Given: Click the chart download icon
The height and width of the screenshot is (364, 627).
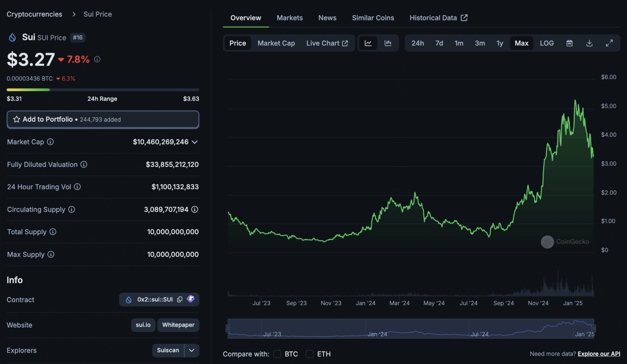Looking at the screenshot, I should point(589,43).
